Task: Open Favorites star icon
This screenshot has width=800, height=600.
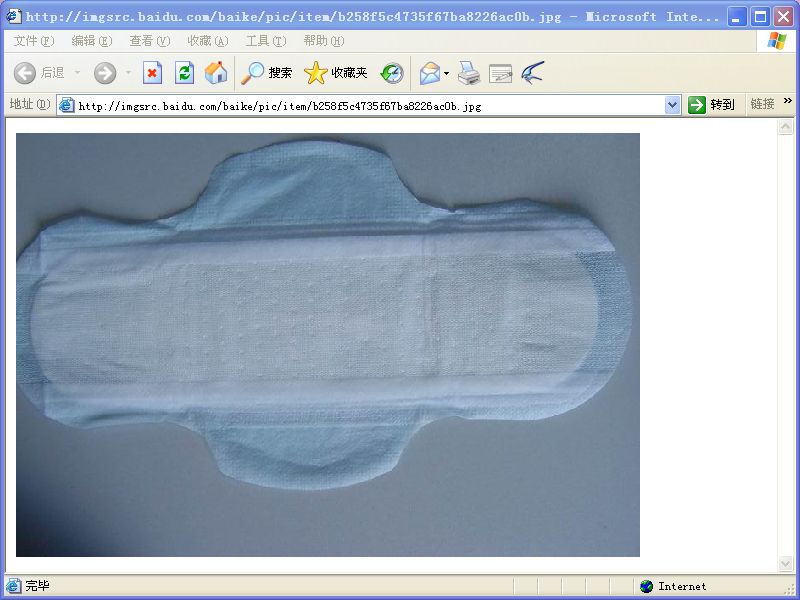Action: click(316, 73)
